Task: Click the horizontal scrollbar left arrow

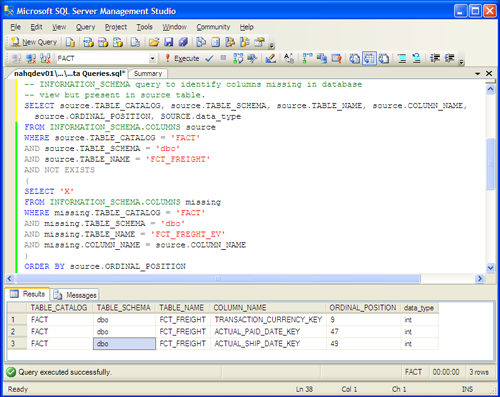Action: point(10,278)
